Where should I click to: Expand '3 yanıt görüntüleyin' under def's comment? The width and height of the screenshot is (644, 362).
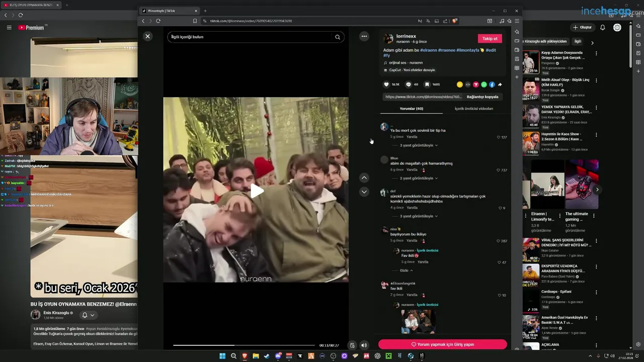tap(419, 216)
